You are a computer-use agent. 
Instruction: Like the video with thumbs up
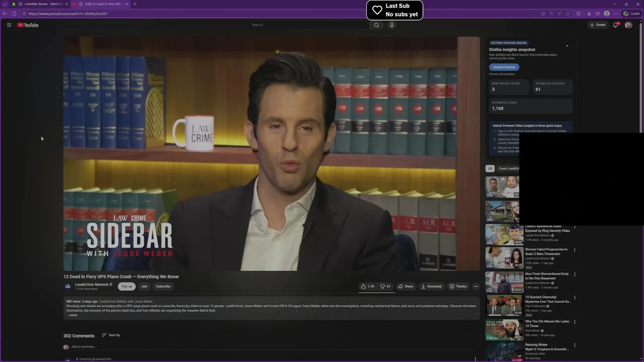(368, 286)
